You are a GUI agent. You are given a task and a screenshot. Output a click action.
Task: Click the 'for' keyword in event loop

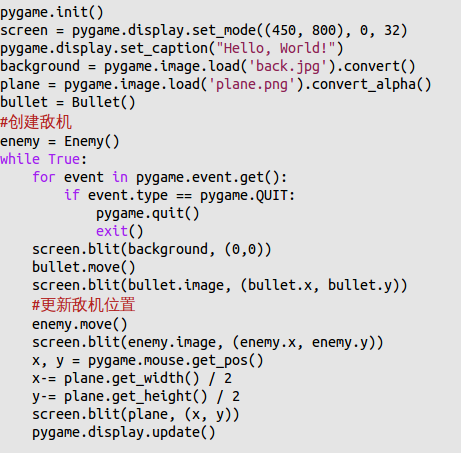[x=44, y=177]
